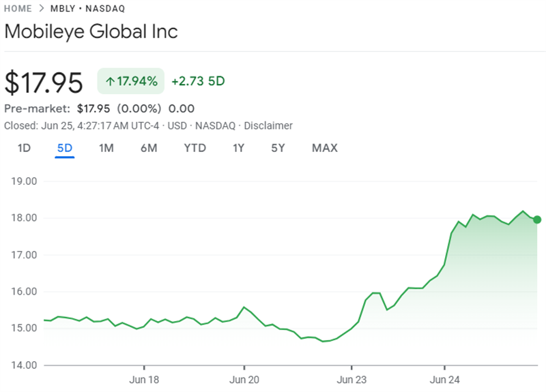Image resolution: width=546 pixels, height=392 pixels.
Task: Click the Jun 23 axis label
Action: tap(351, 380)
